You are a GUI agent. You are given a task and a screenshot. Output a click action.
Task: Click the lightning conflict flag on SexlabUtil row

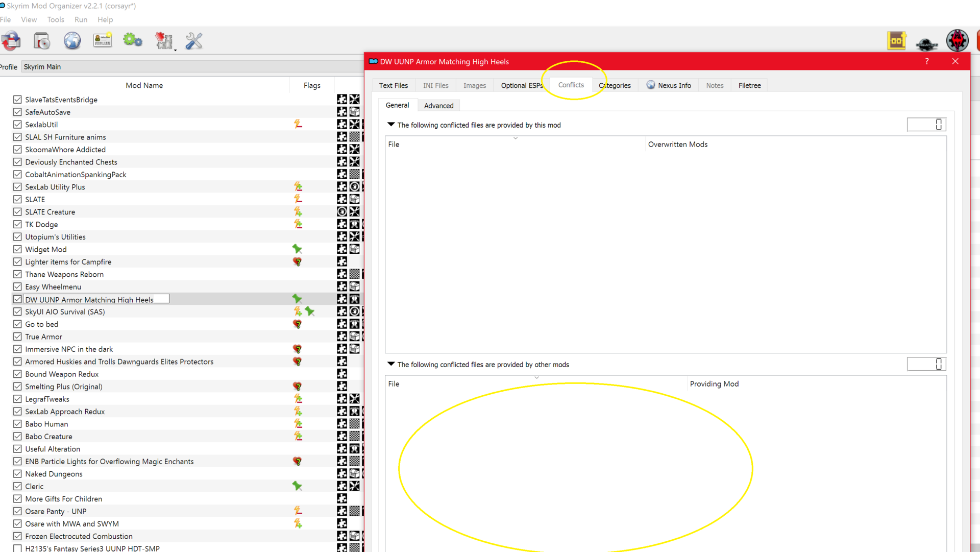pyautogui.click(x=298, y=124)
